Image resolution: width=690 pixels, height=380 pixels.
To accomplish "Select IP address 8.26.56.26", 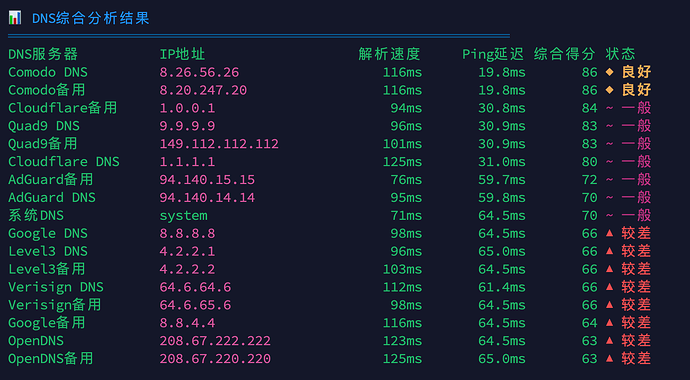I will pos(199,72).
